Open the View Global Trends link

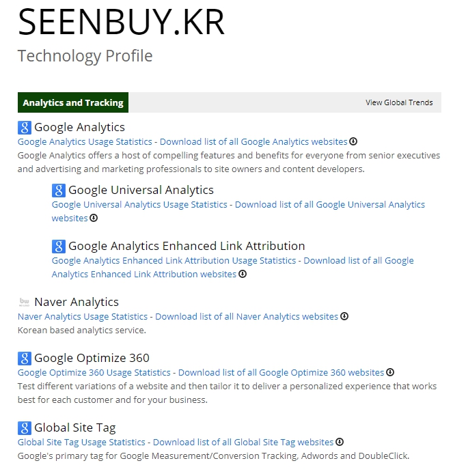click(x=399, y=102)
